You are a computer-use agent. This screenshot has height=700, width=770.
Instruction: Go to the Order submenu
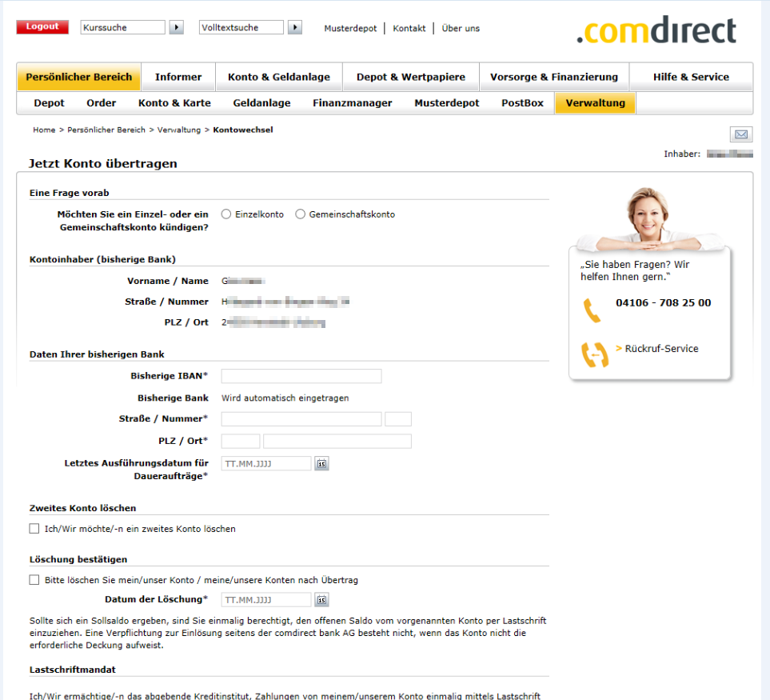pos(102,103)
